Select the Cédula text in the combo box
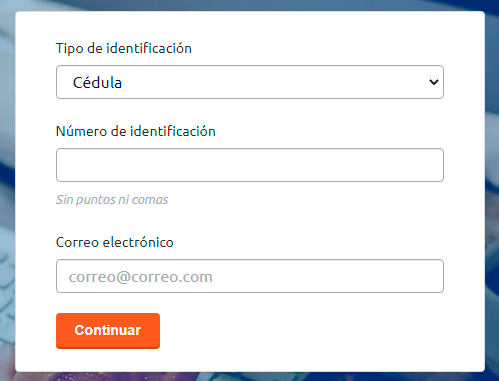Viewport: 499px width, 381px height. (97, 83)
